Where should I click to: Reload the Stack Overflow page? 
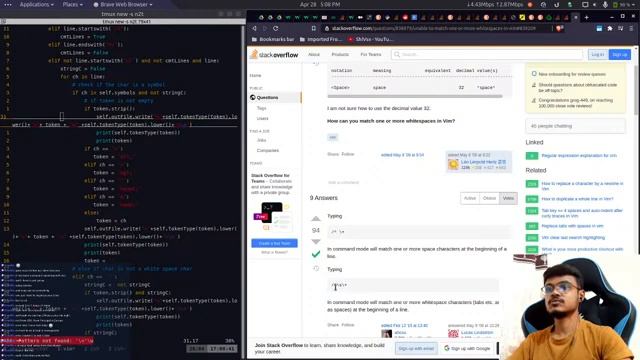point(276,29)
